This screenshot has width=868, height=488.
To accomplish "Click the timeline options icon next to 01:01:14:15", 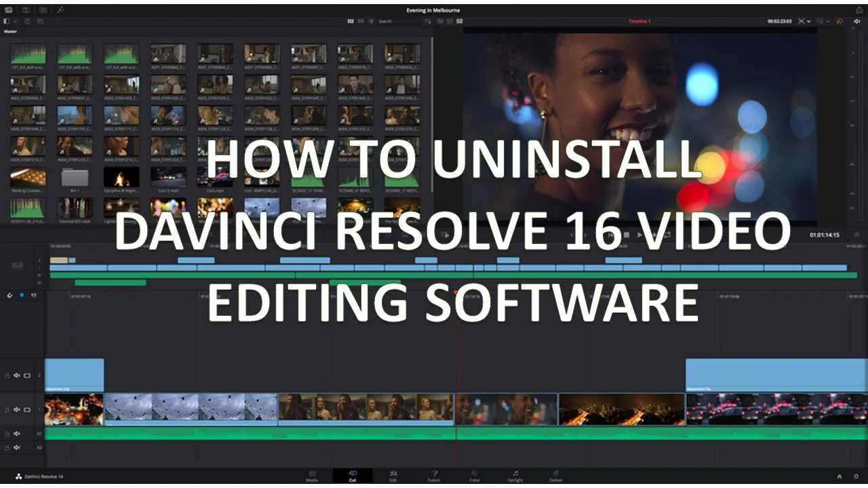I will [x=856, y=235].
